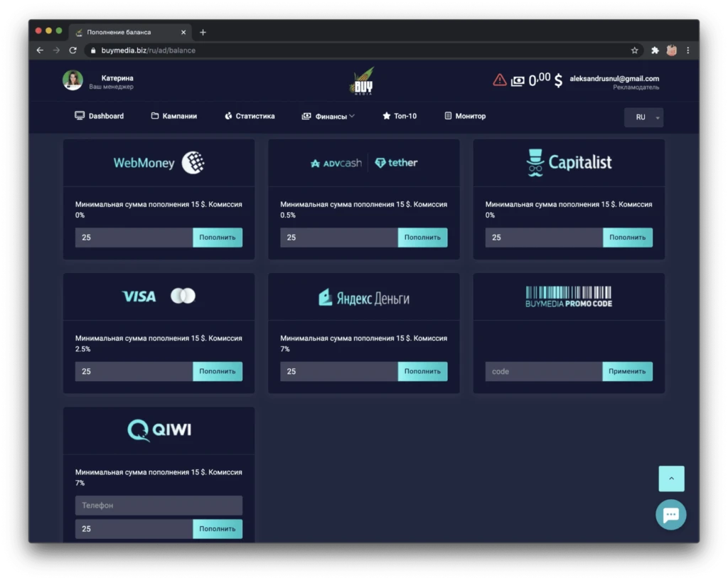Click the Яндекс Деньги logo
This screenshot has height=581, width=728.
(364, 297)
